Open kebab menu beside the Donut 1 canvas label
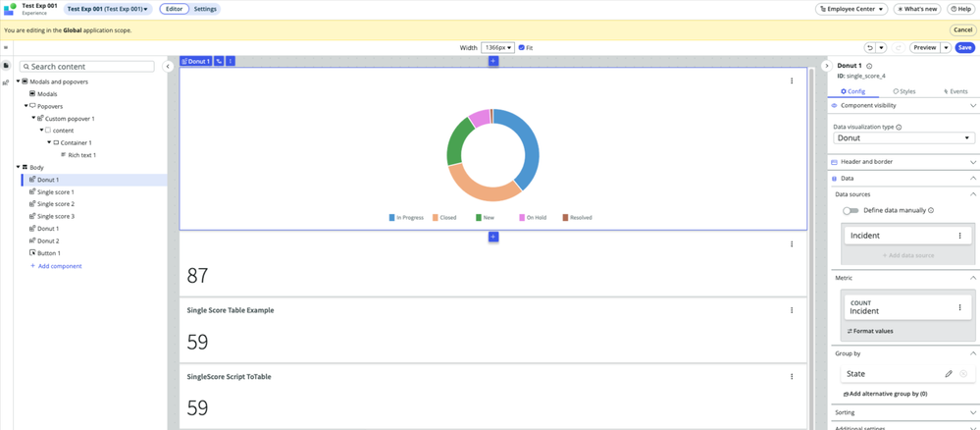The image size is (980, 430). click(x=231, y=61)
